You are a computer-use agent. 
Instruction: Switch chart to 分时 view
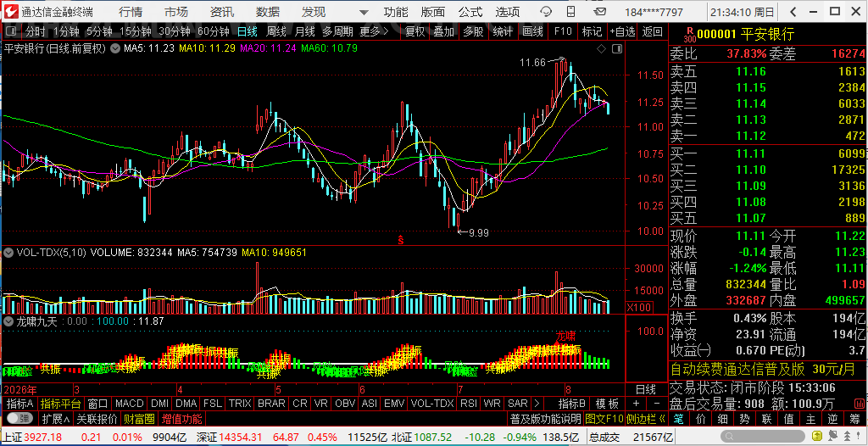pyautogui.click(x=36, y=31)
